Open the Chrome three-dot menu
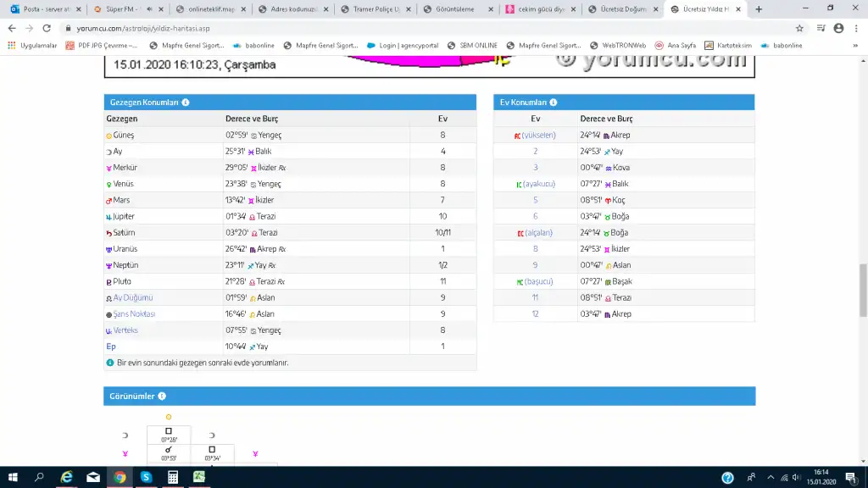Image resolution: width=868 pixels, height=488 pixels. [x=855, y=28]
